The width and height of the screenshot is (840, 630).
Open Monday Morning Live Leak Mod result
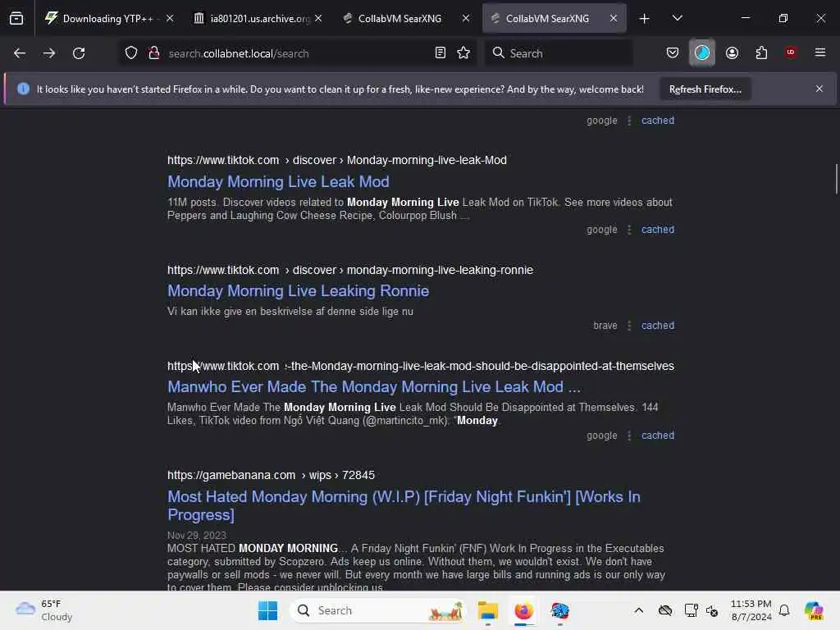tap(278, 181)
